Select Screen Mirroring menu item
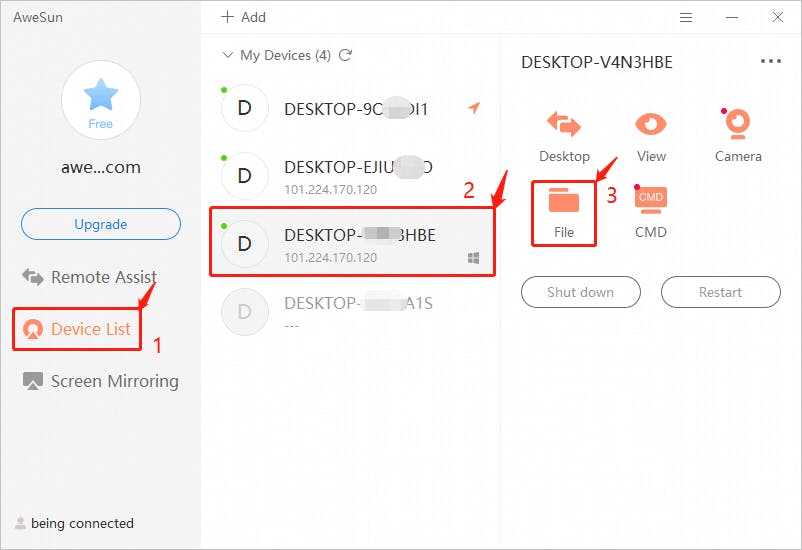802x550 pixels. tap(101, 381)
